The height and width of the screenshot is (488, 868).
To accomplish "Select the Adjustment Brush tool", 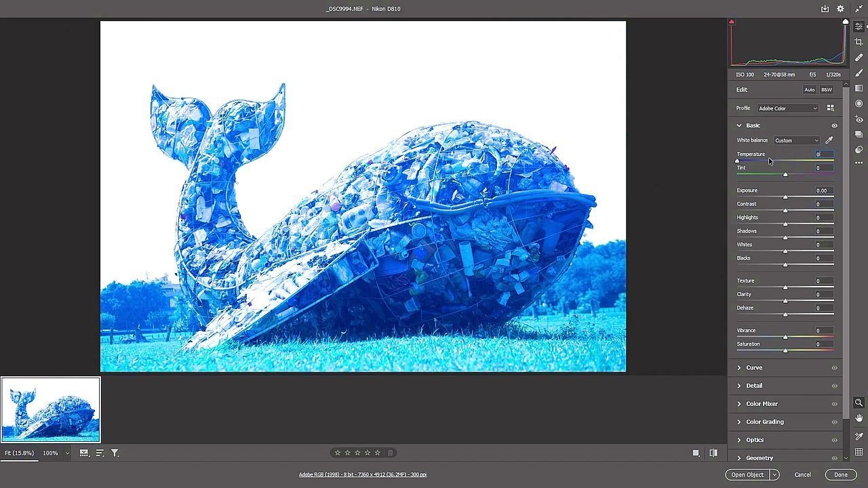I will [859, 73].
